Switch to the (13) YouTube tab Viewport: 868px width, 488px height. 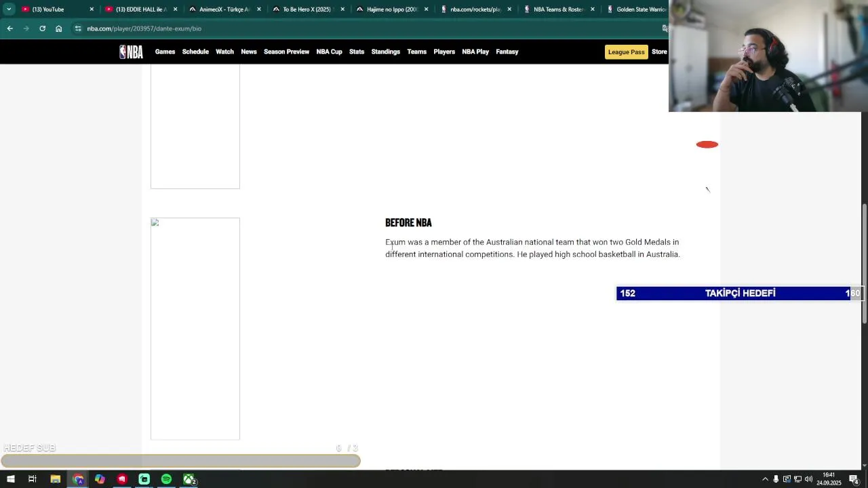pos(56,9)
